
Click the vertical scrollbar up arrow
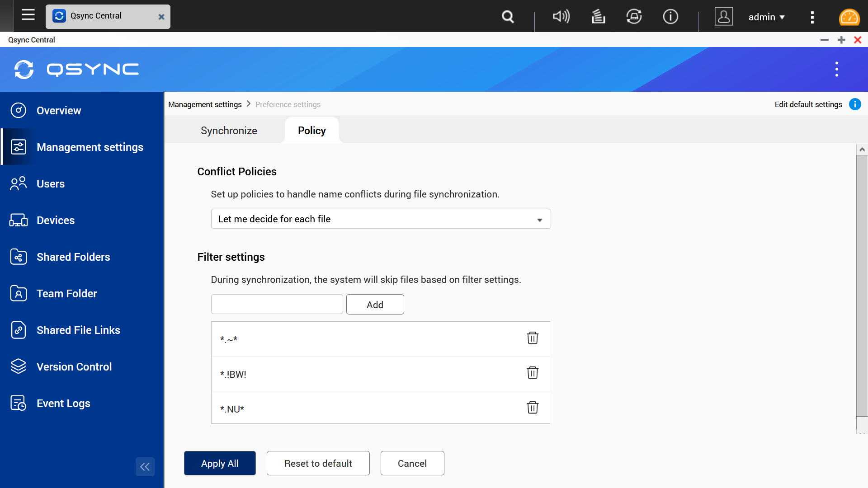click(862, 150)
